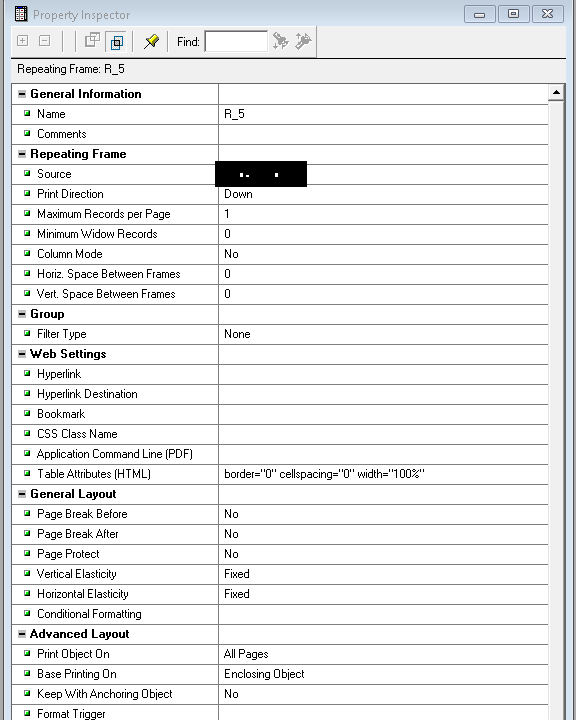Click the green marker beside Hyperlink
The height and width of the screenshot is (720, 576).
point(27,373)
